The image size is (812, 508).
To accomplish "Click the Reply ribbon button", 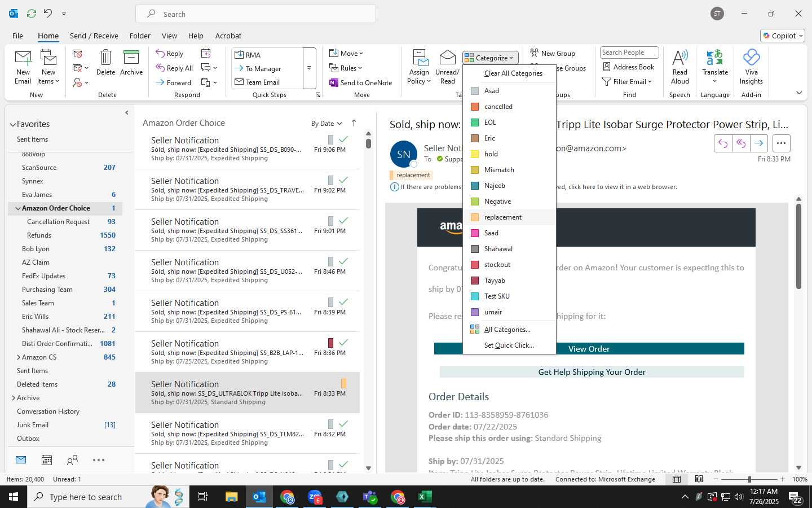I will (170, 54).
